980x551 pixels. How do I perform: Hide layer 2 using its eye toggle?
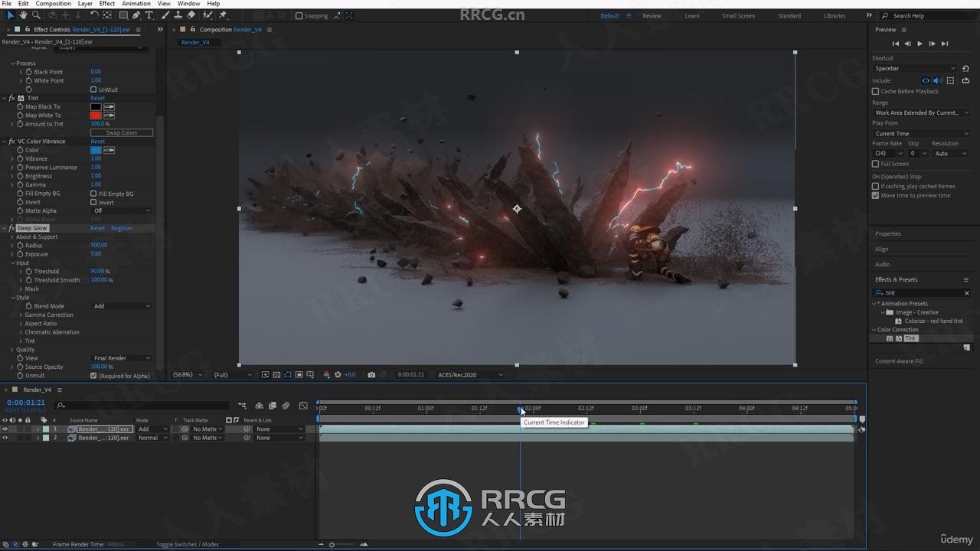5,438
